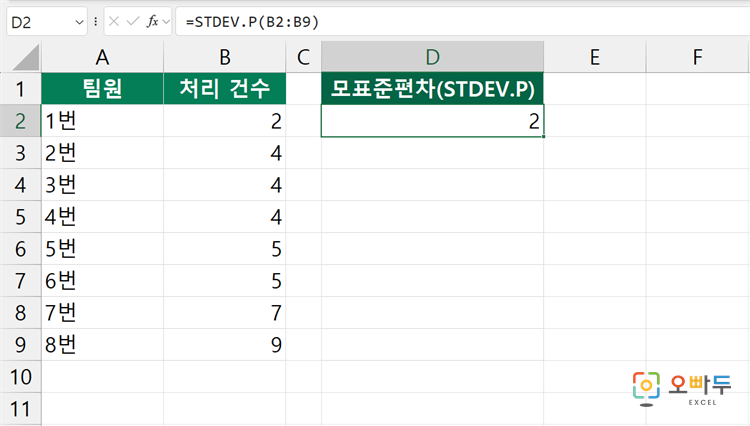Click cell containing 5번
The width and height of the screenshot is (750, 426).
(102, 249)
